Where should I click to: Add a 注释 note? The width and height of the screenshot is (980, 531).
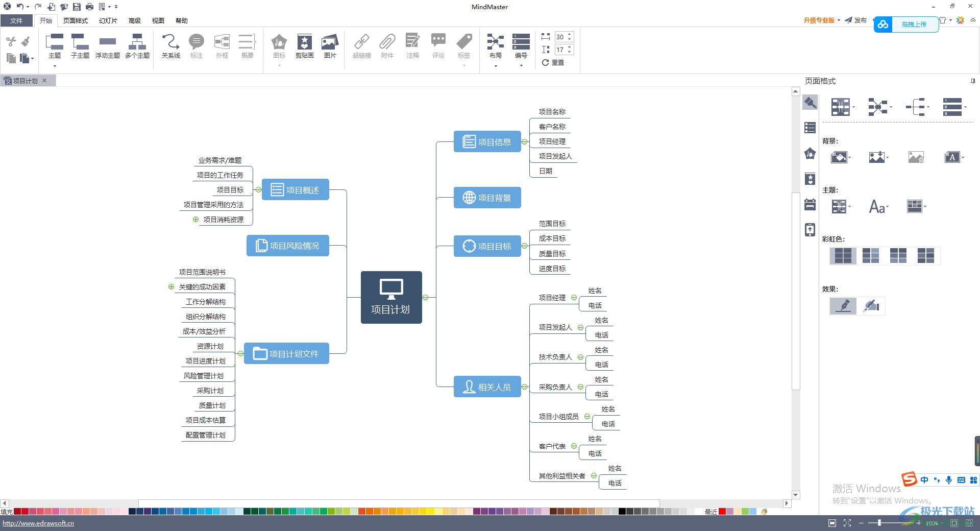(413, 46)
